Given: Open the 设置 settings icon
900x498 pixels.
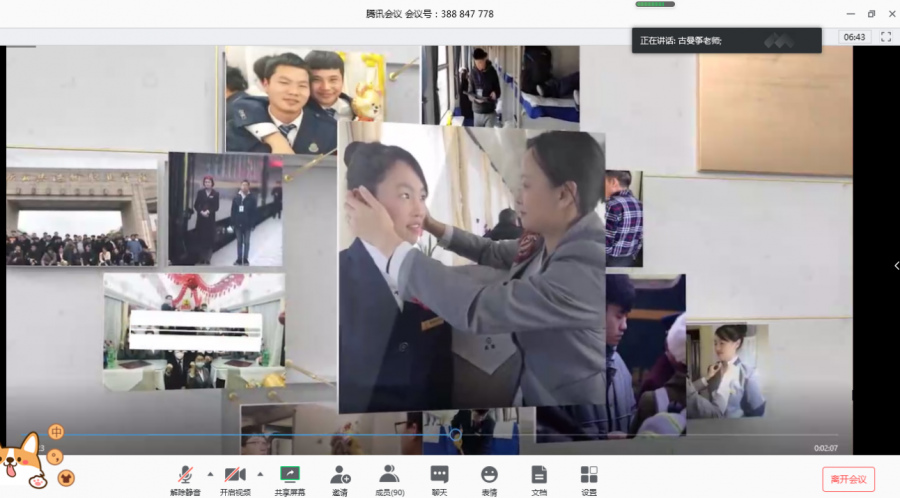Looking at the screenshot, I should pos(589,478).
